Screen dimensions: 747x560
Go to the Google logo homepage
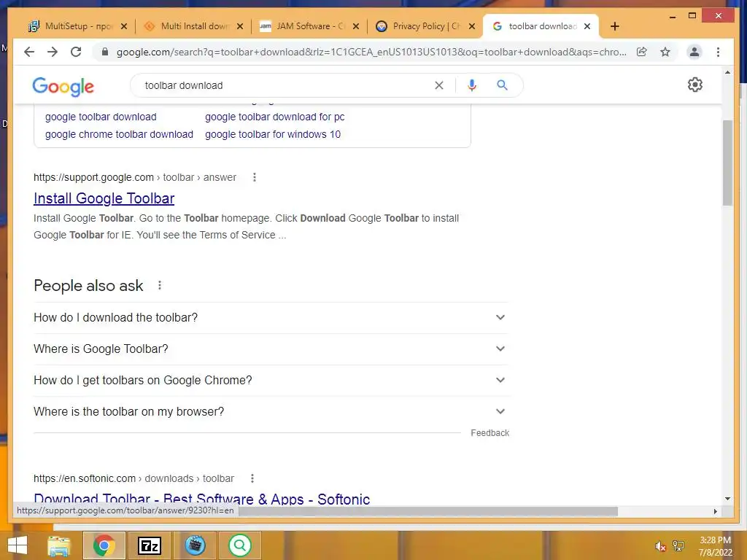(x=63, y=86)
